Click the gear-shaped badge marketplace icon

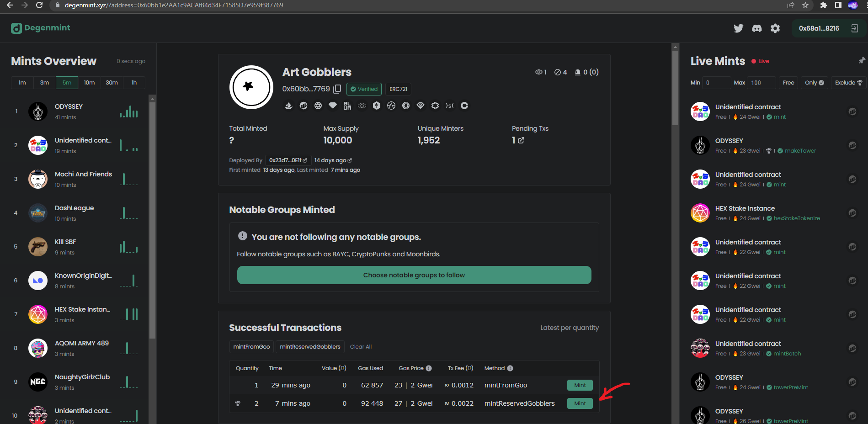(435, 106)
